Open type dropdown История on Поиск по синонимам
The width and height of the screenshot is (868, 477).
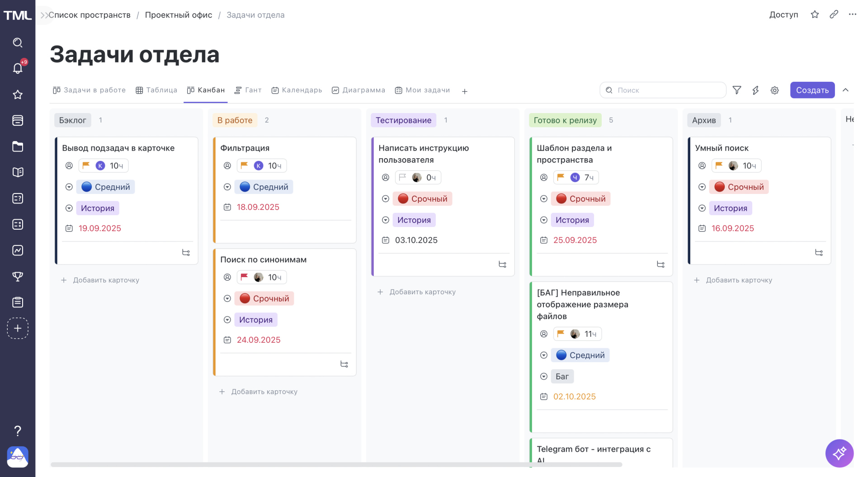(x=255, y=320)
